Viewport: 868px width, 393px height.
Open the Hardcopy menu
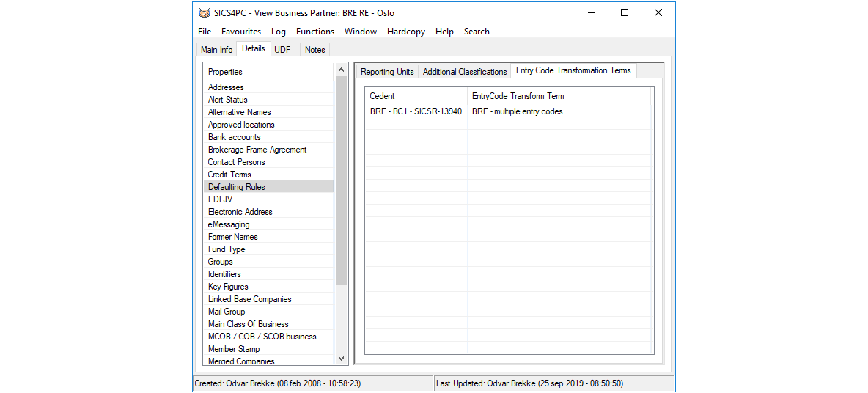click(x=406, y=32)
